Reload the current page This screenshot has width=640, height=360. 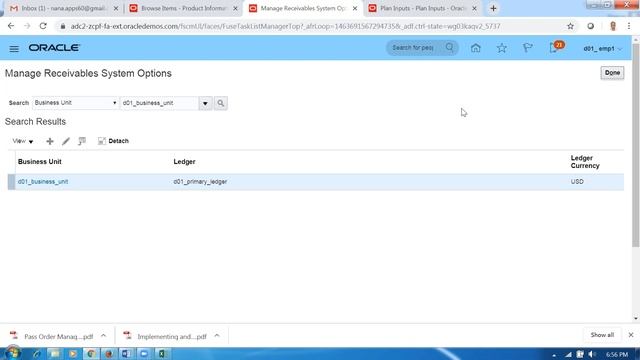pyautogui.click(x=43, y=26)
